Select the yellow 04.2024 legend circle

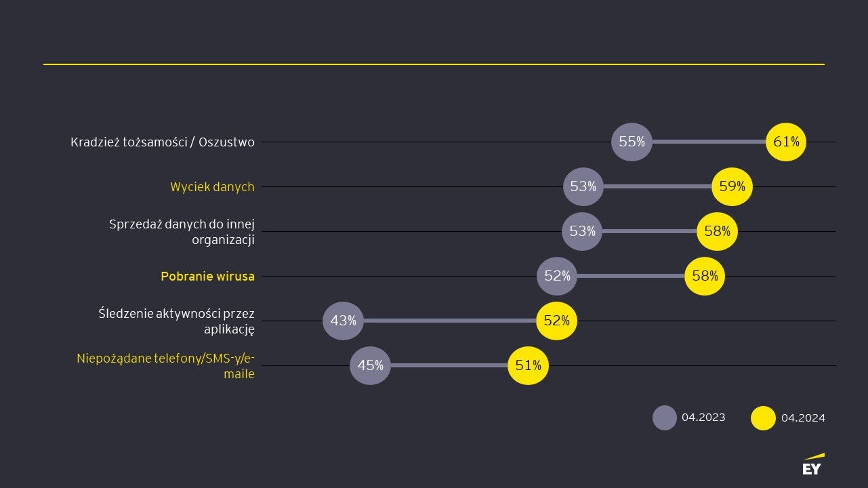click(x=763, y=418)
